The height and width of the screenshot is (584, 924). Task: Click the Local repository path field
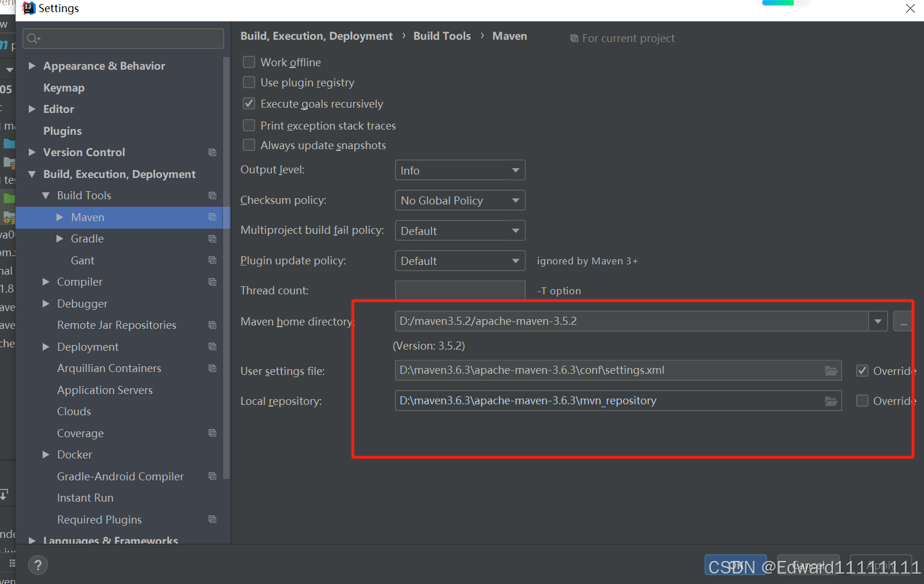pyautogui.click(x=618, y=401)
